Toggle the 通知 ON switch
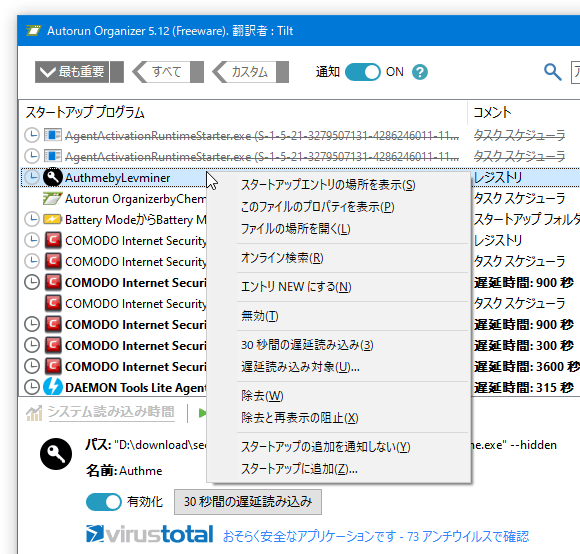The width and height of the screenshot is (580, 554). pyautogui.click(x=362, y=72)
